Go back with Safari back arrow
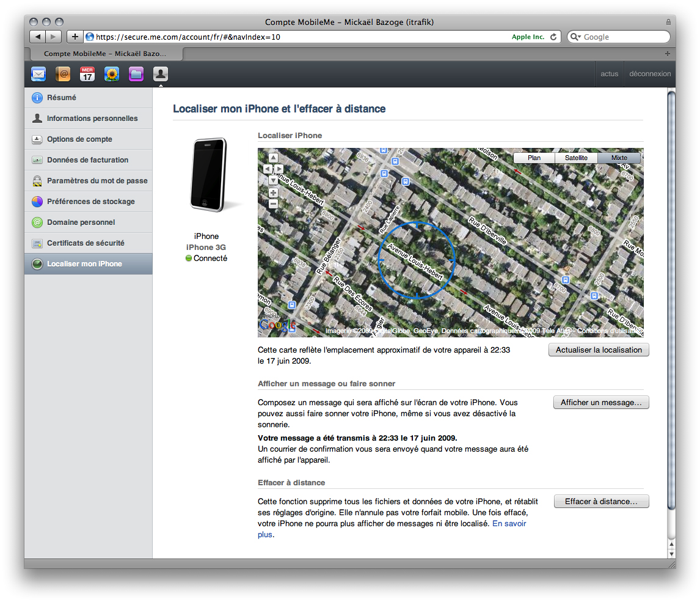This screenshot has height=602, width=700. (x=37, y=37)
